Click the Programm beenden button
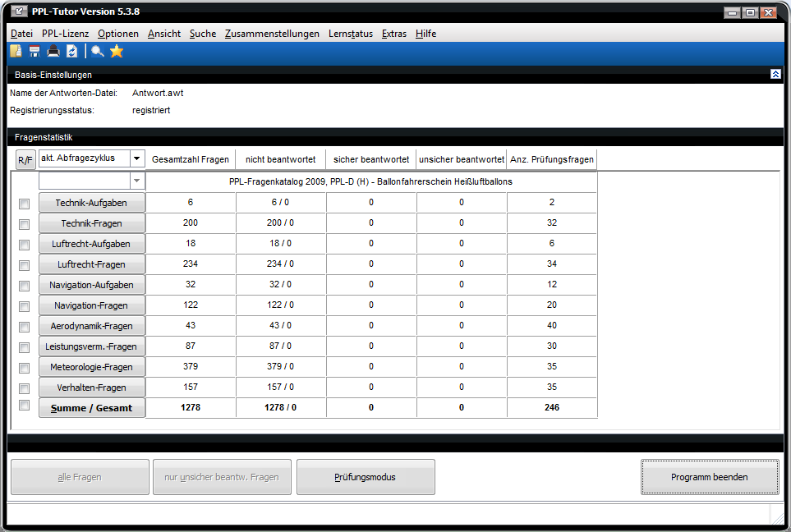Screen dimensions: 791x532 [x=710, y=477]
